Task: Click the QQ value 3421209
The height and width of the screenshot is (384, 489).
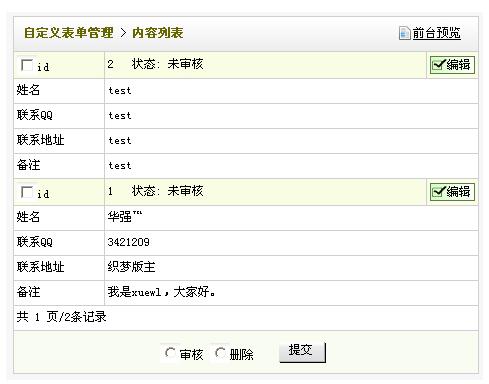Action: [128, 242]
